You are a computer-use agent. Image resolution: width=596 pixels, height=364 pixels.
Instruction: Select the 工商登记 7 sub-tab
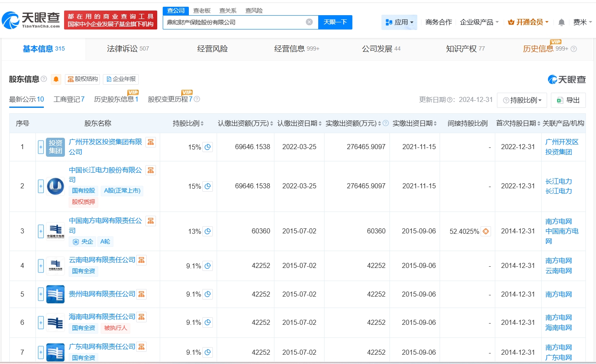point(69,99)
